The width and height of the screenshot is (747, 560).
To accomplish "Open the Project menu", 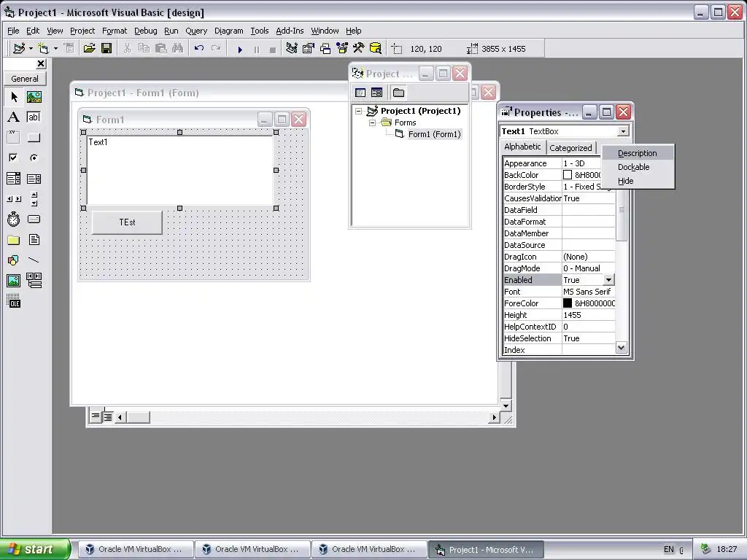I will coord(82,31).
